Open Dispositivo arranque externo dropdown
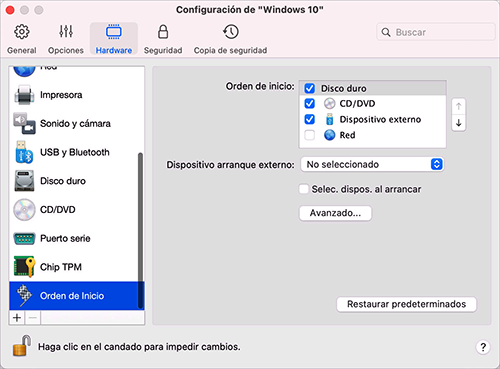The image size is (500, 369). pyautogui.click(x=372, y=164)
